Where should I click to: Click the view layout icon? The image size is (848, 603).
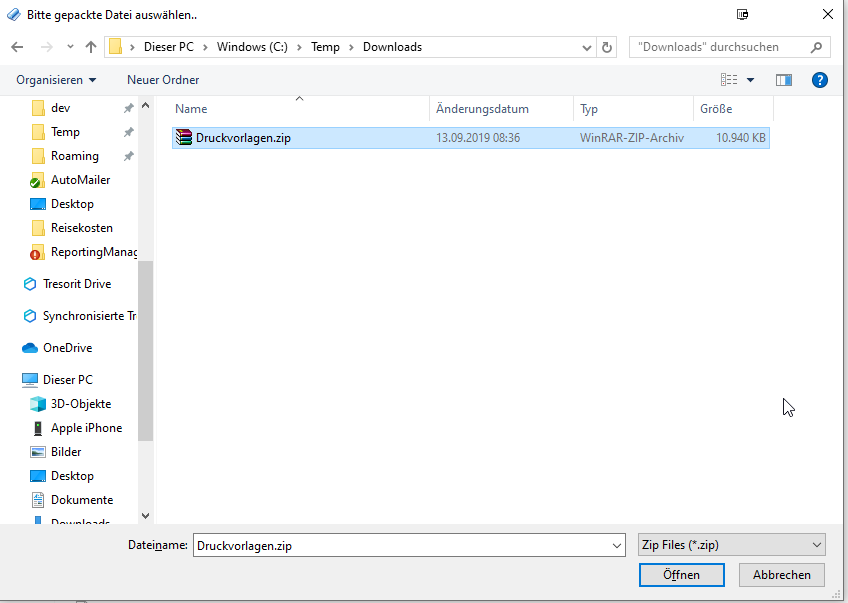pos(729,80)
